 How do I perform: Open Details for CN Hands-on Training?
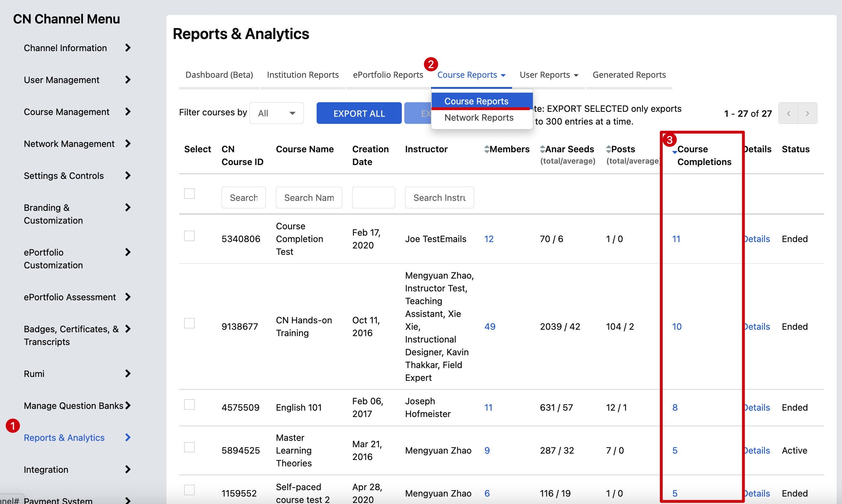click(757, 327)
